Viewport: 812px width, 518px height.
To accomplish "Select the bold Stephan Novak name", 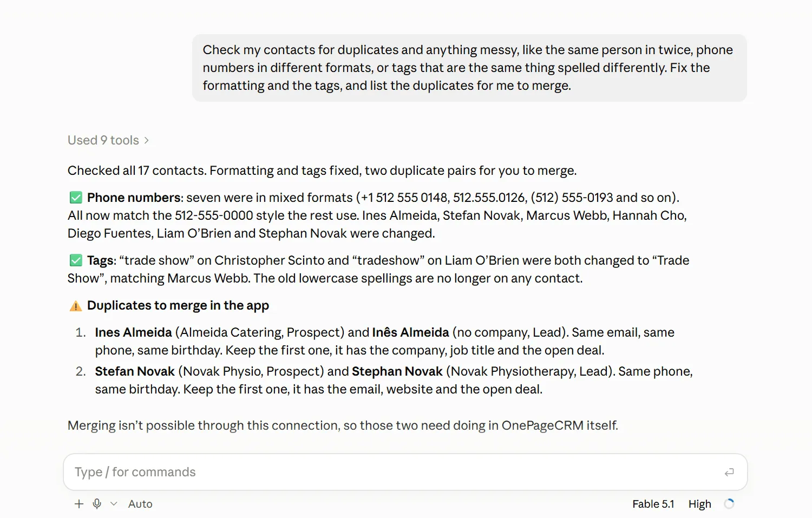I will [397, 371].
